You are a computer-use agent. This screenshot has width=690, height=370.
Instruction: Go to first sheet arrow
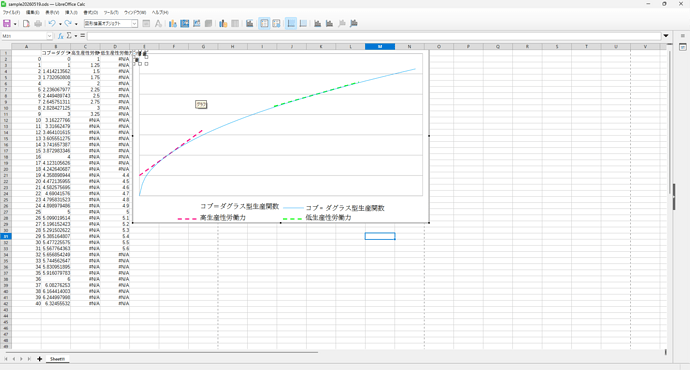[6, 359]
